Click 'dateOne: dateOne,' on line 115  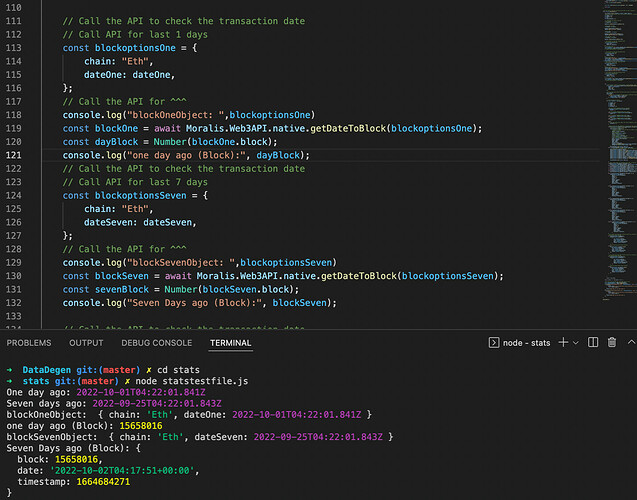coord(129,75)
